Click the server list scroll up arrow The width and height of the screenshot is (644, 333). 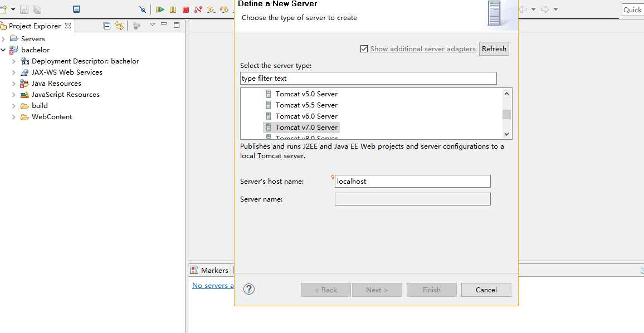[x=507, y=94]
